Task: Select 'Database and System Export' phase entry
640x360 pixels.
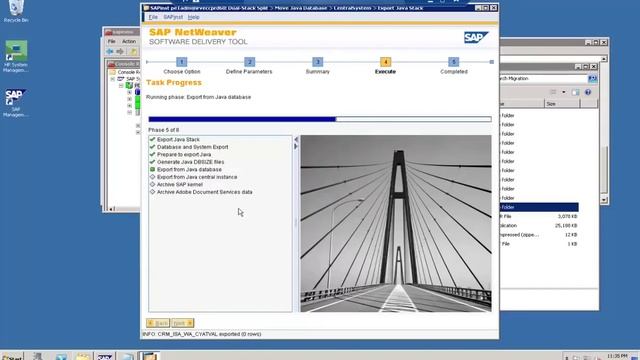Action: [192, 147]
